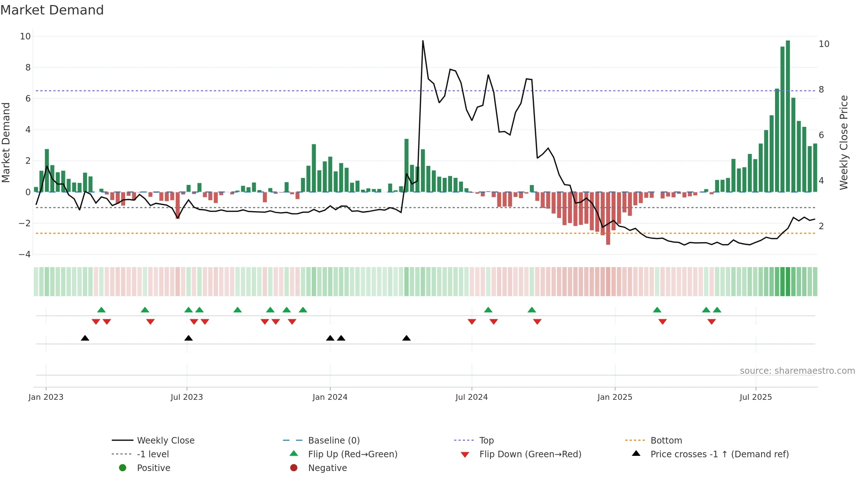Select the lone green Flip Up triangle near Sep 2023

tap(238, 310)
